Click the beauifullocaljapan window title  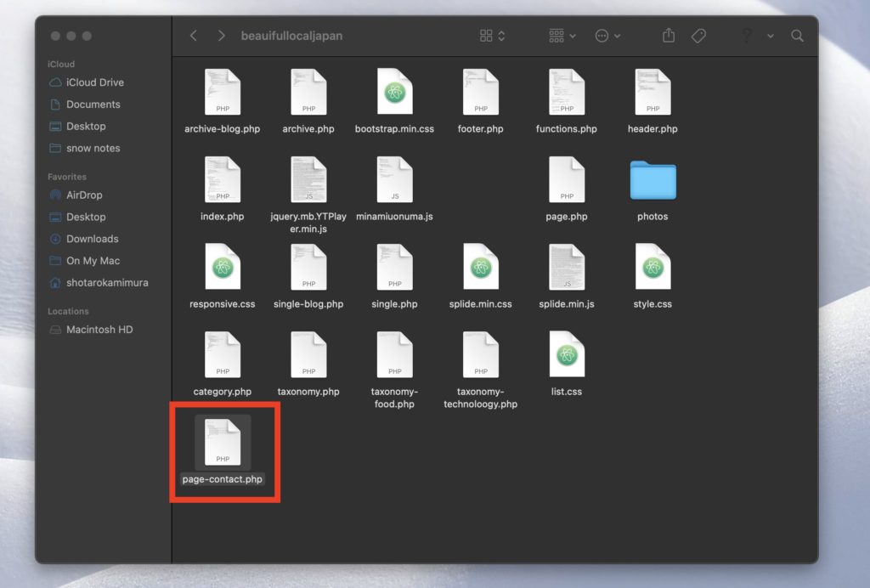coord(292,36)
